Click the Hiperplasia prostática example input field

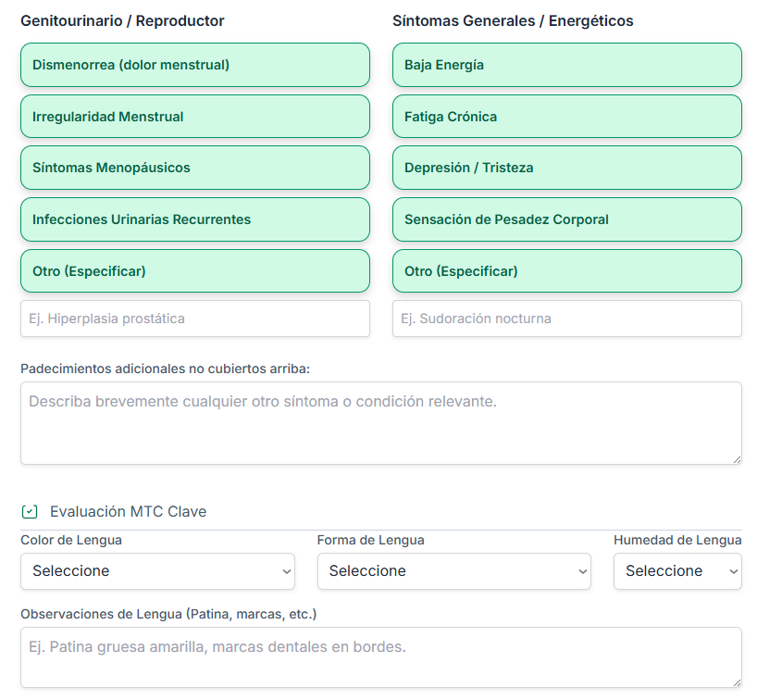coord(194,318)
